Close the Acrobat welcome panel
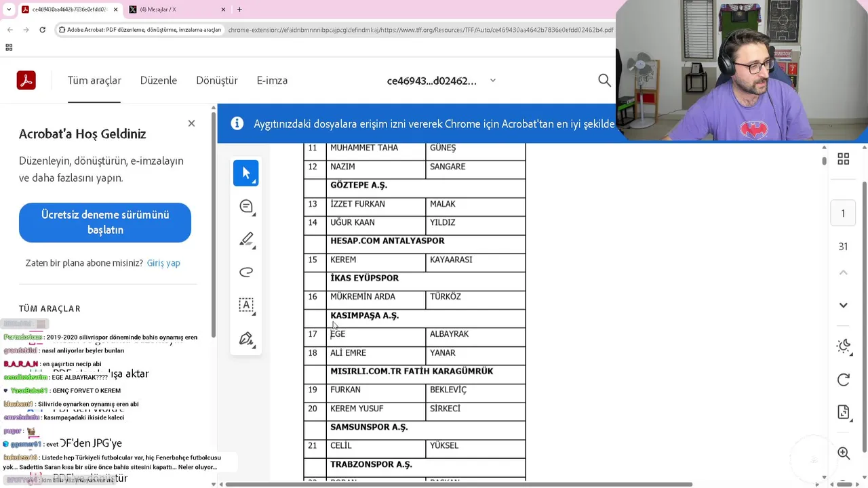 (x=191, y=123)
